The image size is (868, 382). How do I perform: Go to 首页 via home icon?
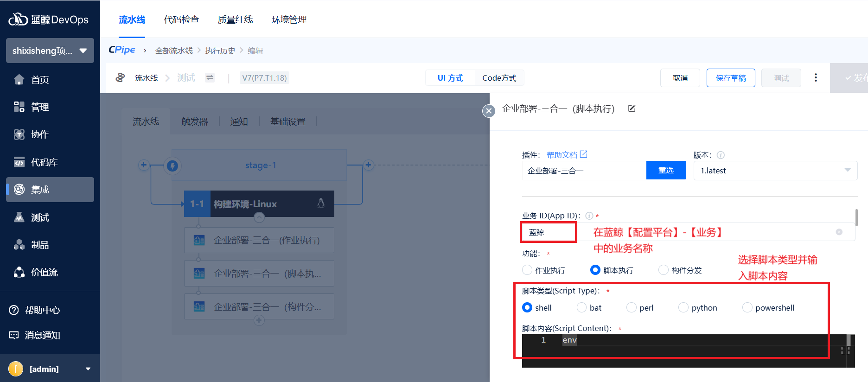tap(19, 80)
